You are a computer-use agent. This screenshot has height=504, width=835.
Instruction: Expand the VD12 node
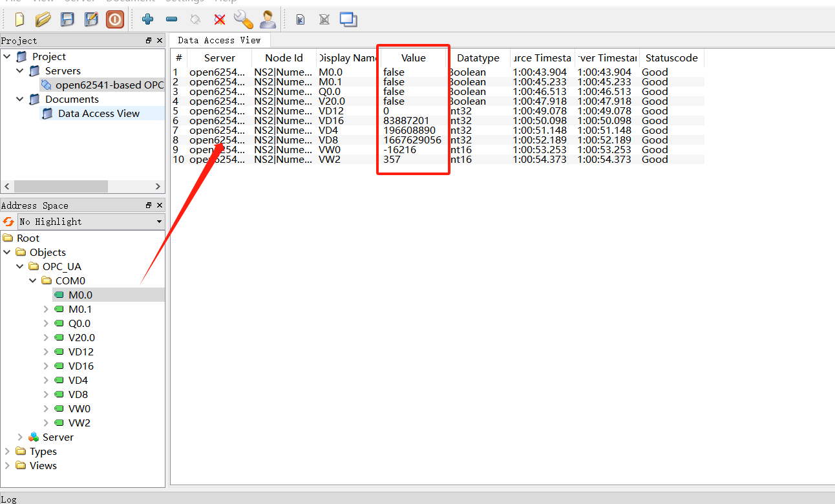pos(45,352)
